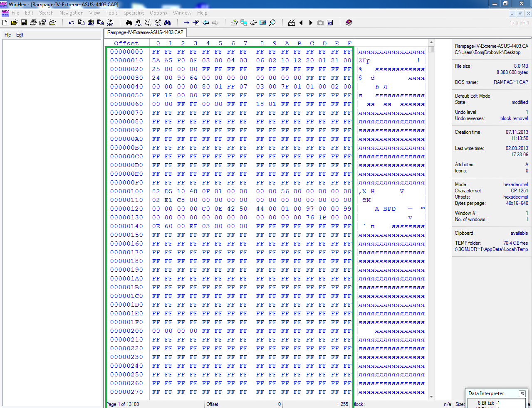Image resolution: width=532 pixels, height=408 pixels.
Task: Click the two-computers toolbar icon
Action: (x=244, y=22)
